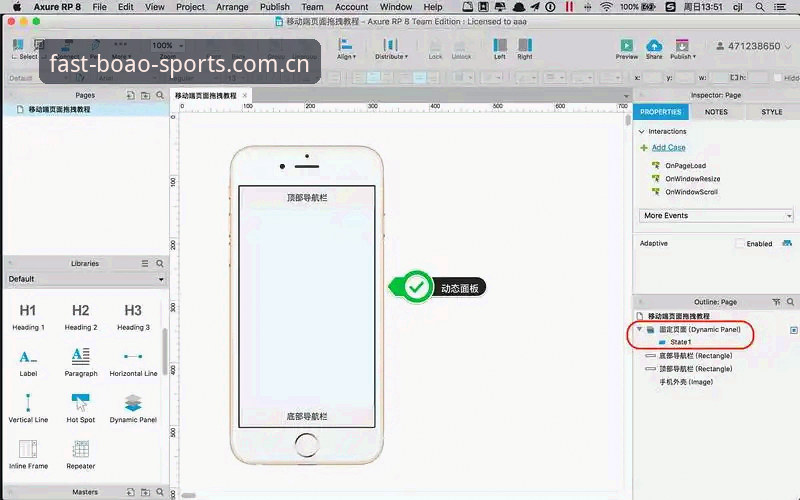The image size is (800, 500).
Task: Select 底部导航栏 (Rectangle) in the Outline
Action: (695, 356)
